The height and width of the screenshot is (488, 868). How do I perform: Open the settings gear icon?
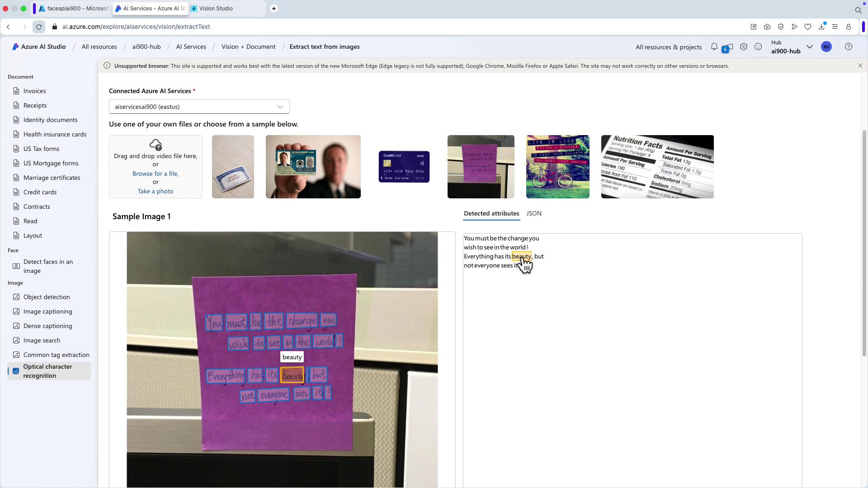tap(744, 47)
